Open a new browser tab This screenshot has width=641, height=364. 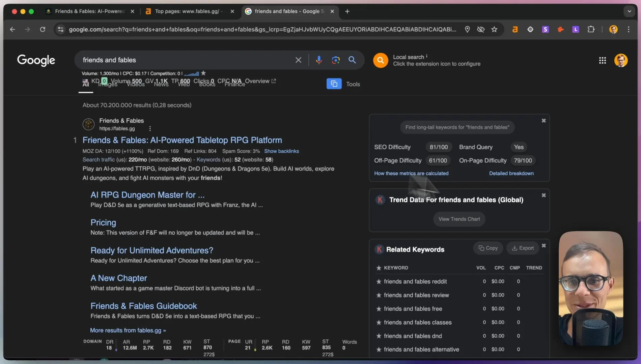(x=347, y=11)
